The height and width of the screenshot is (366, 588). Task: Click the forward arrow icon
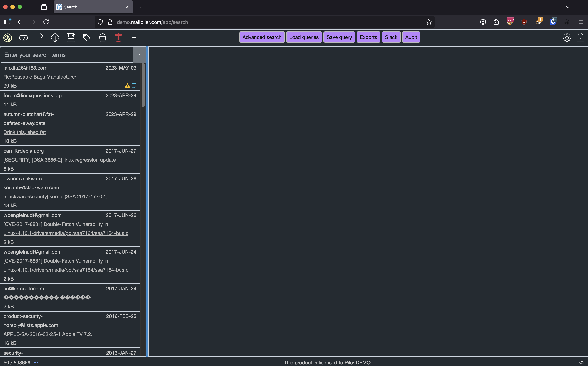click(39, 38)
